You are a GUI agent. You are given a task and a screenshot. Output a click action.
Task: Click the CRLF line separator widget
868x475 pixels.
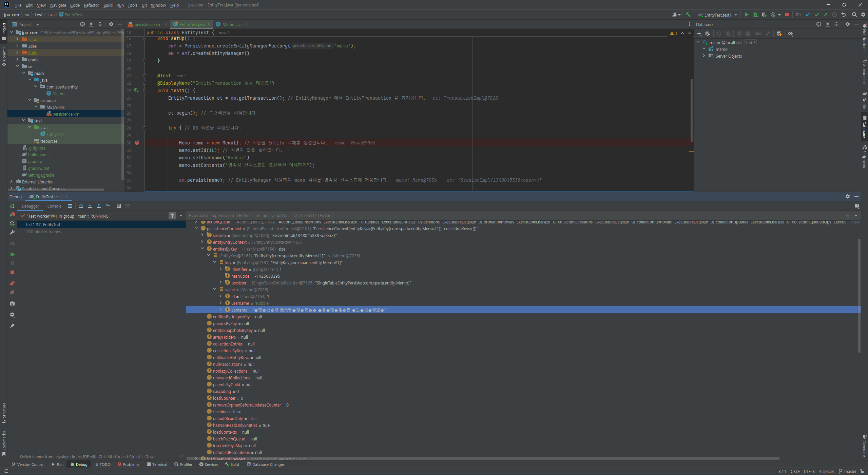795,471
